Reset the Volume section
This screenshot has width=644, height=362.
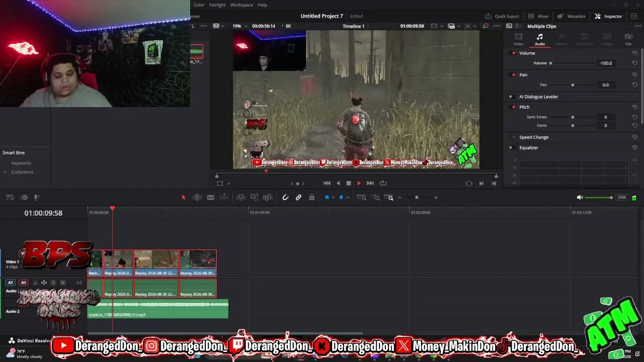635,53
